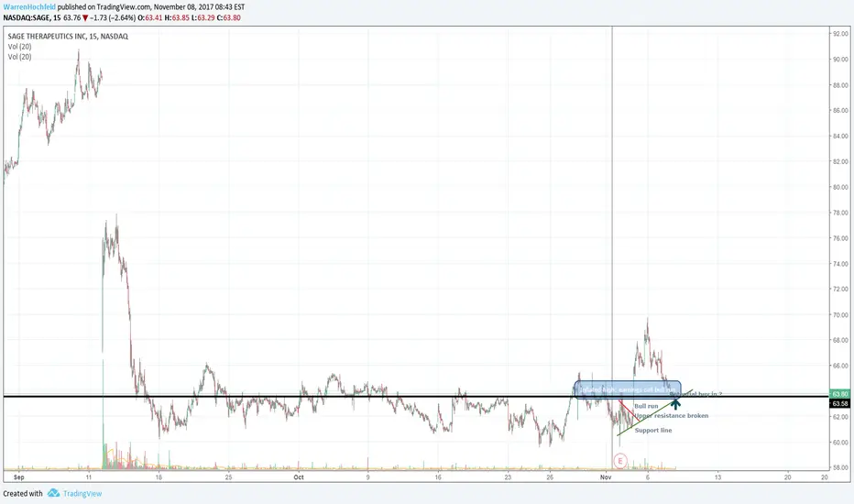Open the WarrenHochfeld author profile link
The width and height of the screenshot is (854, 504).
[29, 7]
